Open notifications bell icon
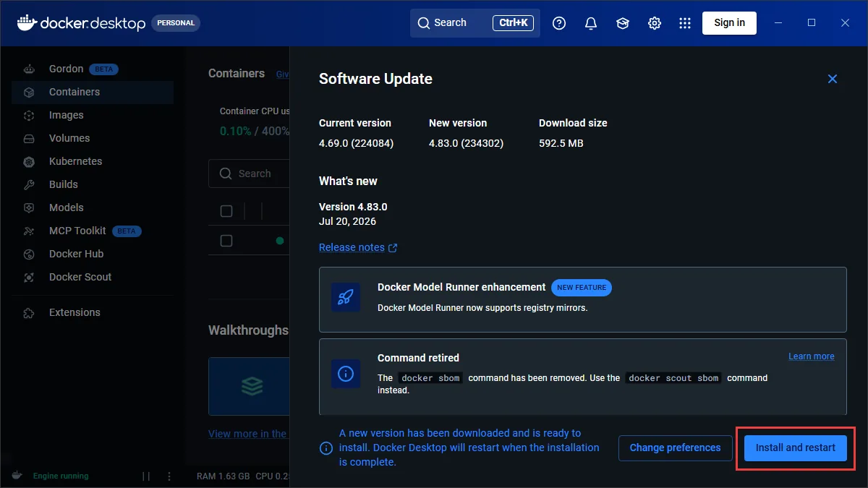The width and height of the screenshot is (868, 488). coord(591,23)
